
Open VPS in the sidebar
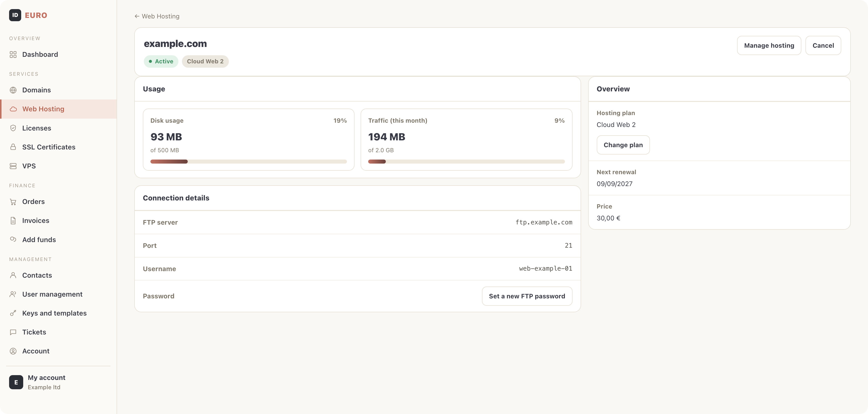coord(59,166)
